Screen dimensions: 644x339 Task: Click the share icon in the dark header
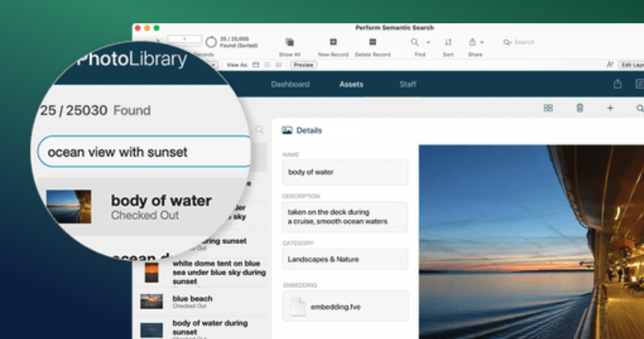point(617,84)
